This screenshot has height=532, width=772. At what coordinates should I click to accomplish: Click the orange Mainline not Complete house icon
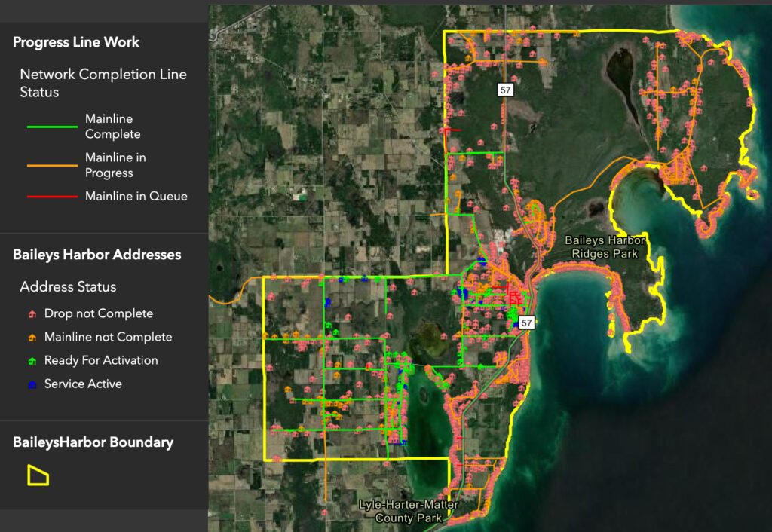pos(32,337)
